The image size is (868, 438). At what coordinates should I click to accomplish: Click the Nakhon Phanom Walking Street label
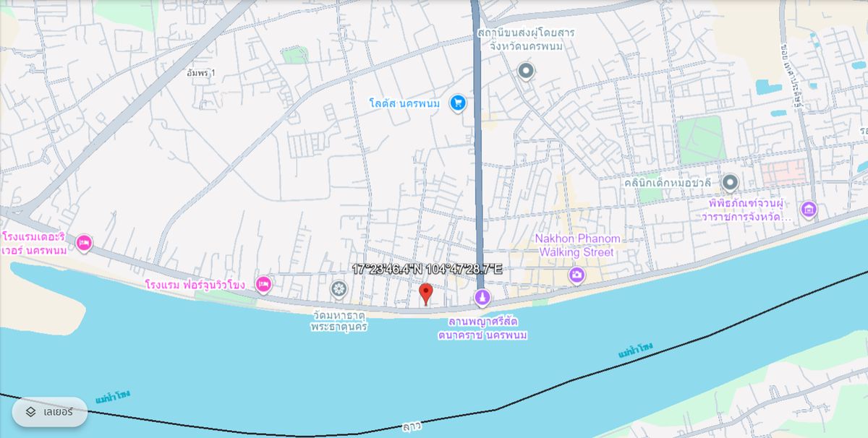[576, 245]
